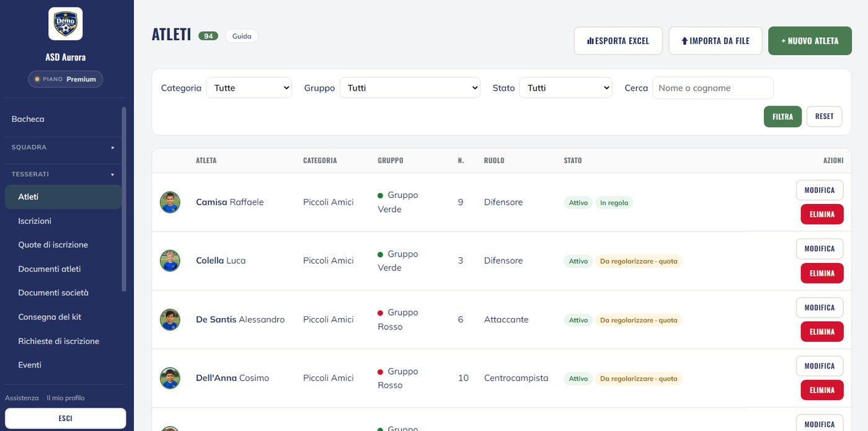Click the sidebar vertical scrollbar

tap(124, 198)
